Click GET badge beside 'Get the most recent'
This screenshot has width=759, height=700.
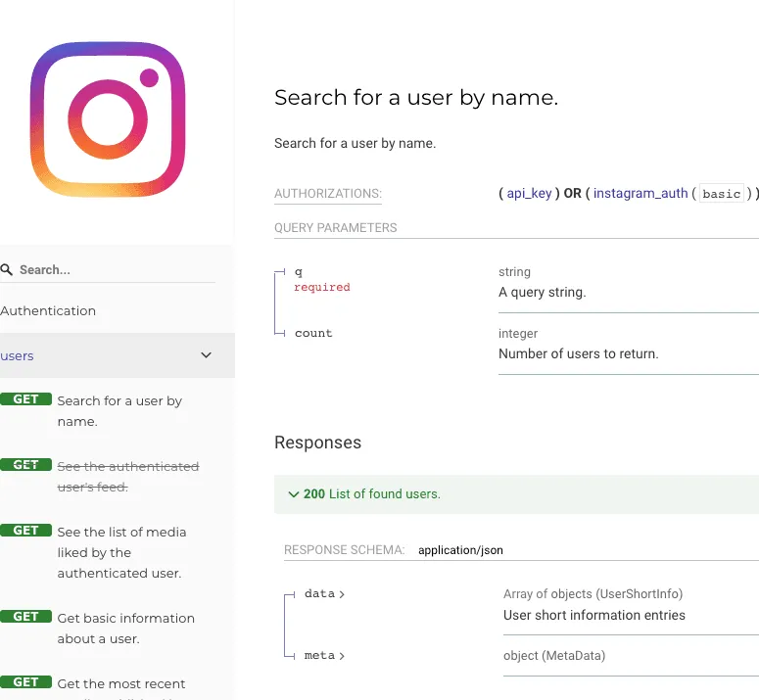coord(25,682)
